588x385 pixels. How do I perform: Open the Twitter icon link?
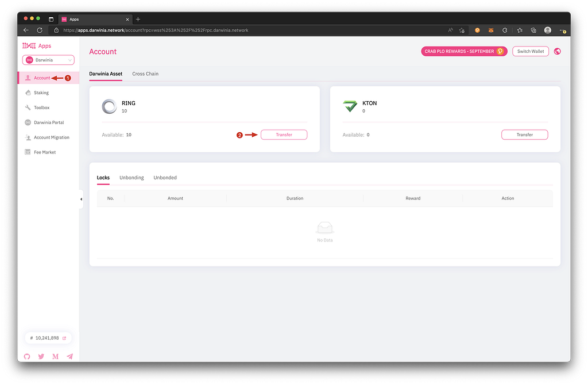pos(41,356)
